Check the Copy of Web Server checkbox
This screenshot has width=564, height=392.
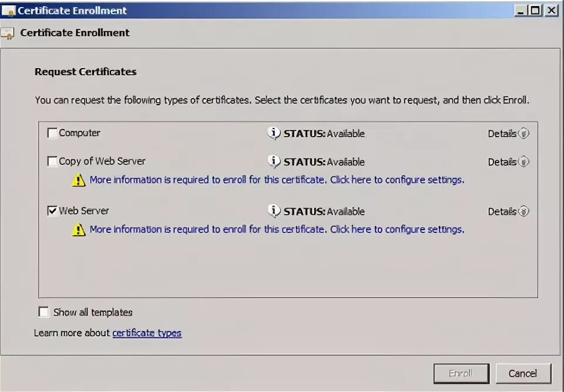point(52,161)
